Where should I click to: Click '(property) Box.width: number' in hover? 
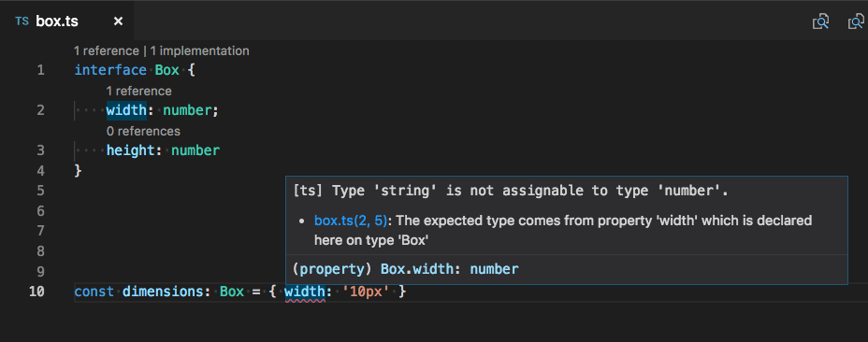(406, 269)
